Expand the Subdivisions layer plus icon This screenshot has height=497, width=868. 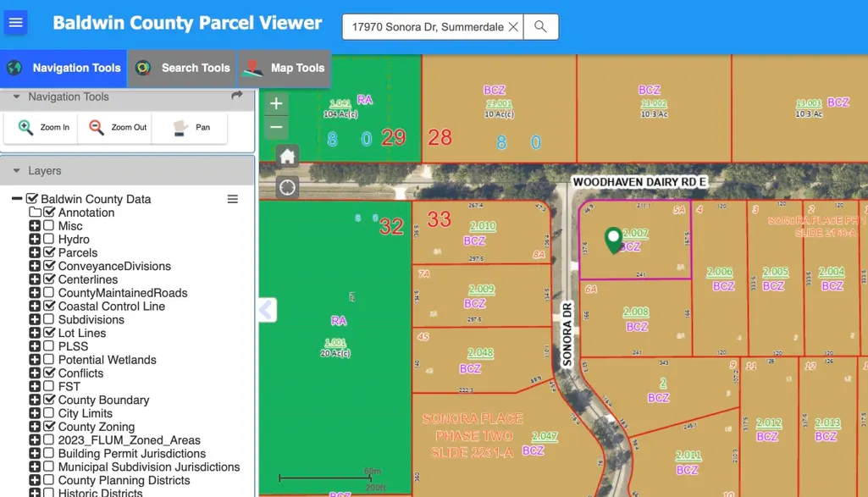pyautogui.click(x=35, y=319)
